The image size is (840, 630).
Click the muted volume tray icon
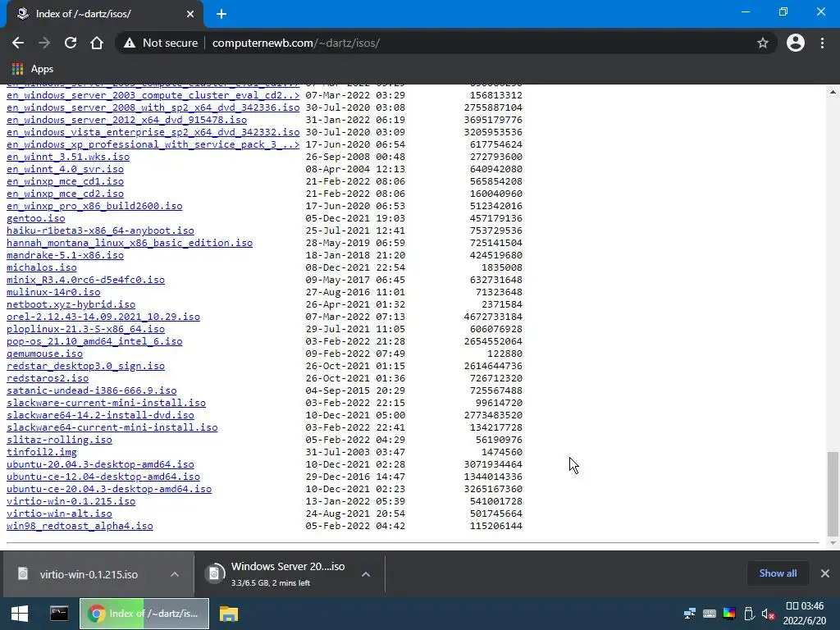coord(768,614)
